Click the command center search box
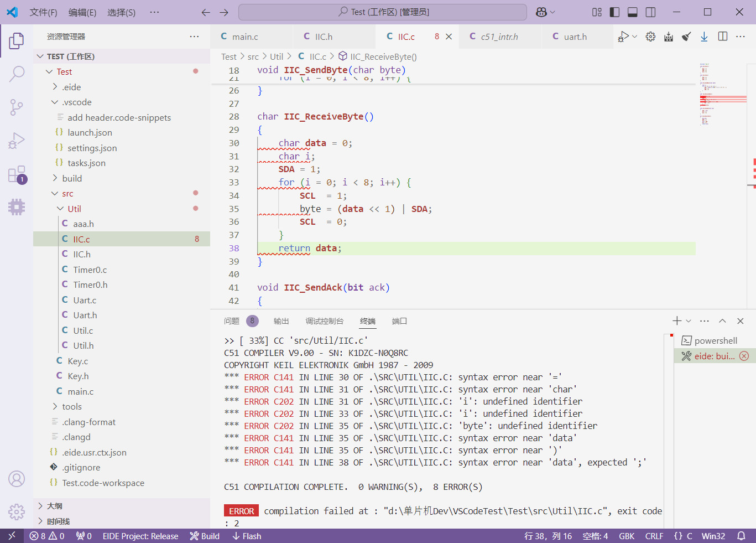This screenshot has width=756, height=543. (x=383, y=12)
